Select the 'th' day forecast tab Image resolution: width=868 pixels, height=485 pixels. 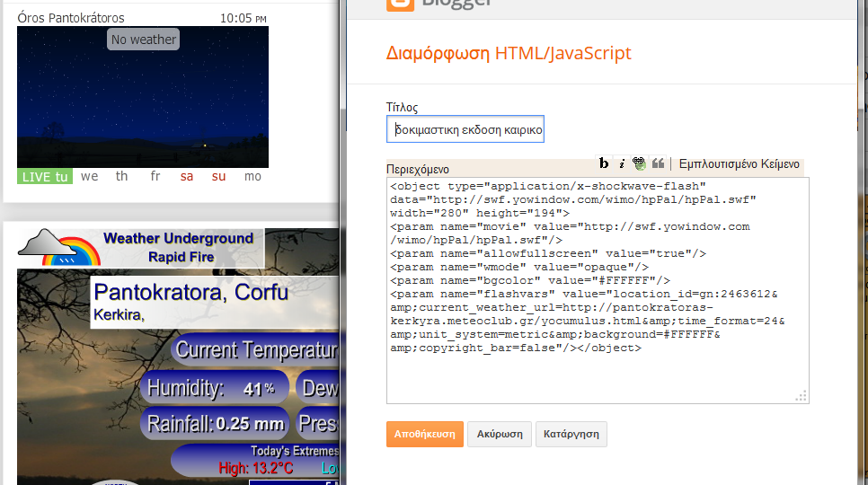(122, 177)
